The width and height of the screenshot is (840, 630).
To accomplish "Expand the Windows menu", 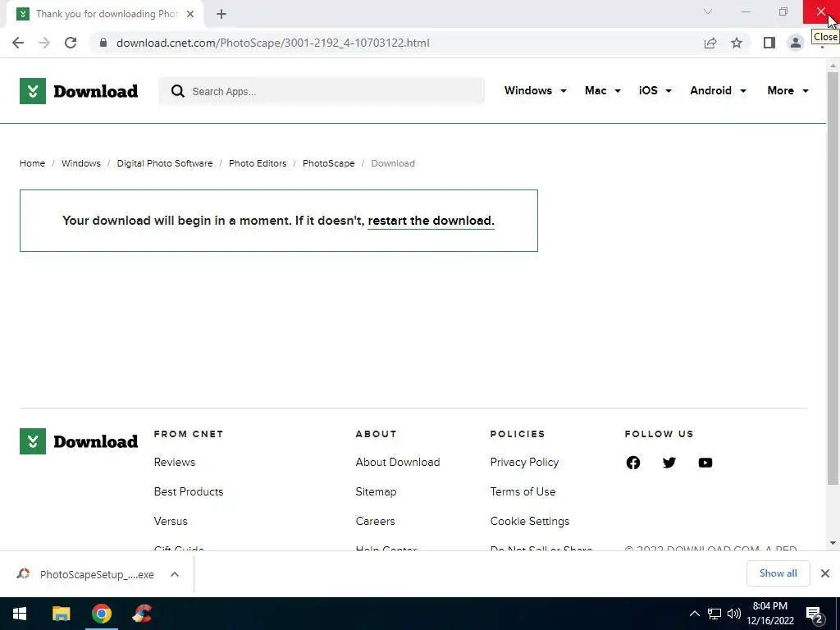I will (x=535, y=90).
